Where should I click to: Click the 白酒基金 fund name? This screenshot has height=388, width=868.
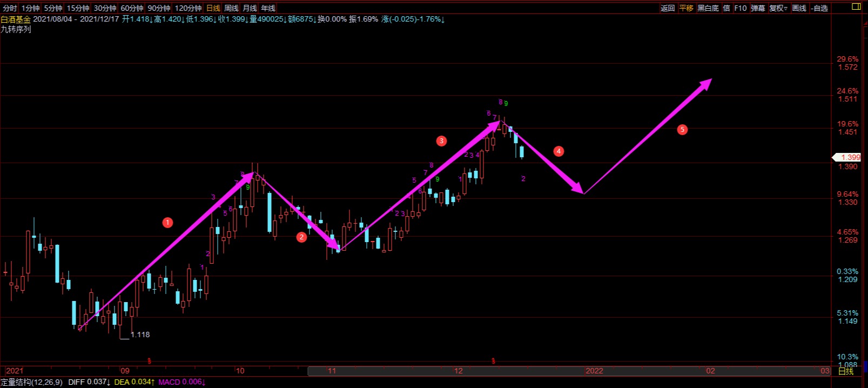click(16, 19)
